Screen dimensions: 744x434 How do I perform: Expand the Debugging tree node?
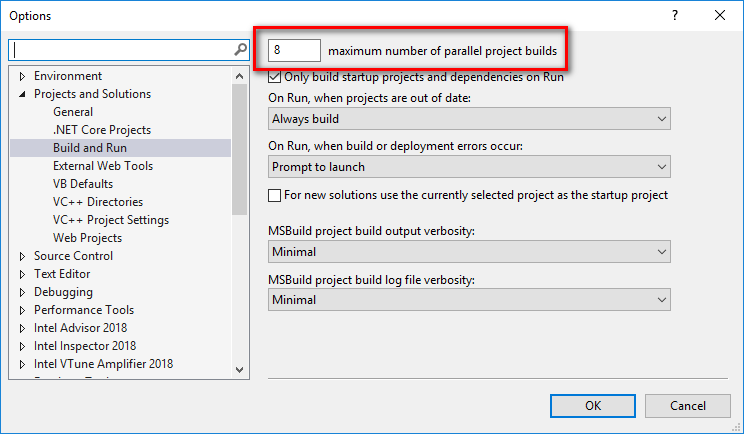tap(22, 292)
